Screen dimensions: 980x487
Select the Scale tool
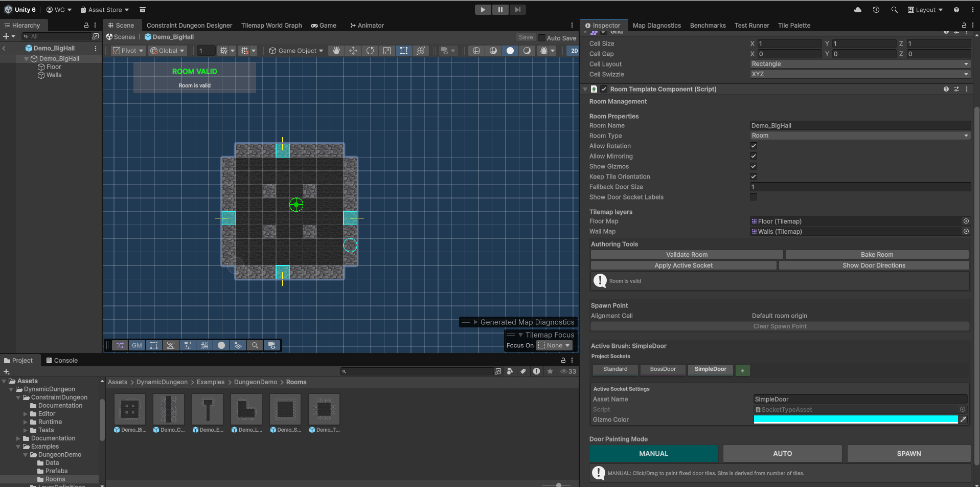[387, 51]
